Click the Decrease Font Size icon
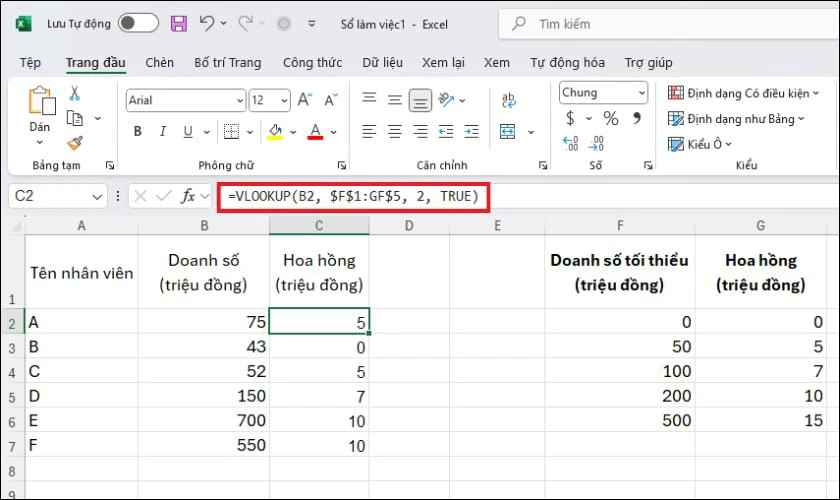840x500 pixels. [x=331, y=100]
